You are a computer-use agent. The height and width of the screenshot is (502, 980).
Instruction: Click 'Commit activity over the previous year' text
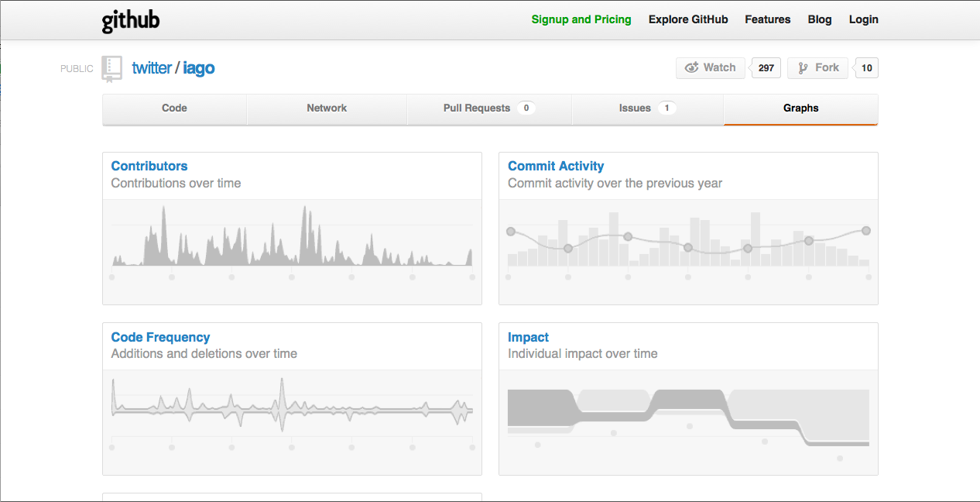coord(615,184)
